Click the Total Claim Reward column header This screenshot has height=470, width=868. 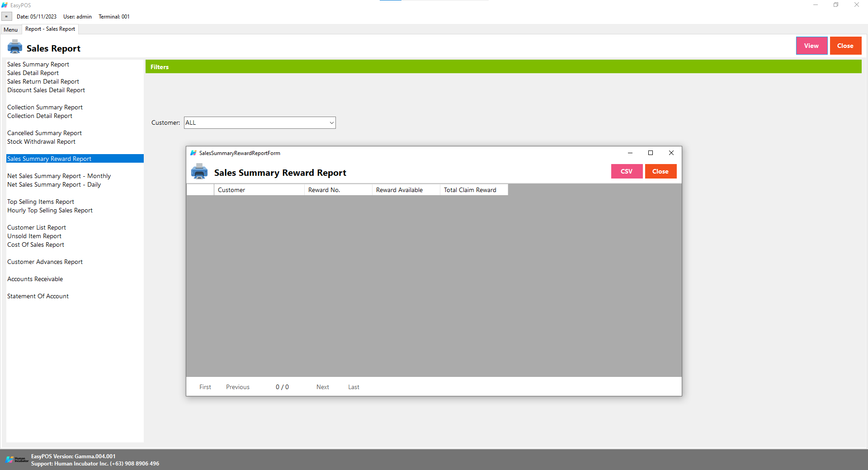click(474, 190)
